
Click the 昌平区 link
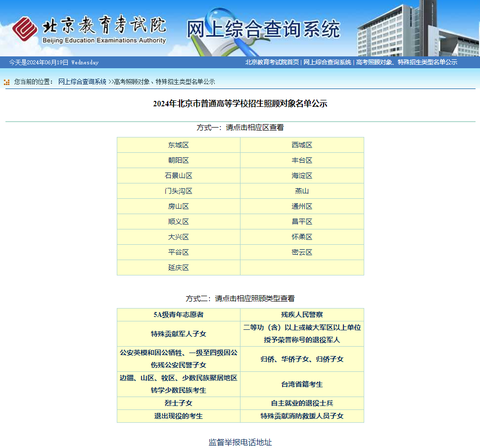[302, 222]
